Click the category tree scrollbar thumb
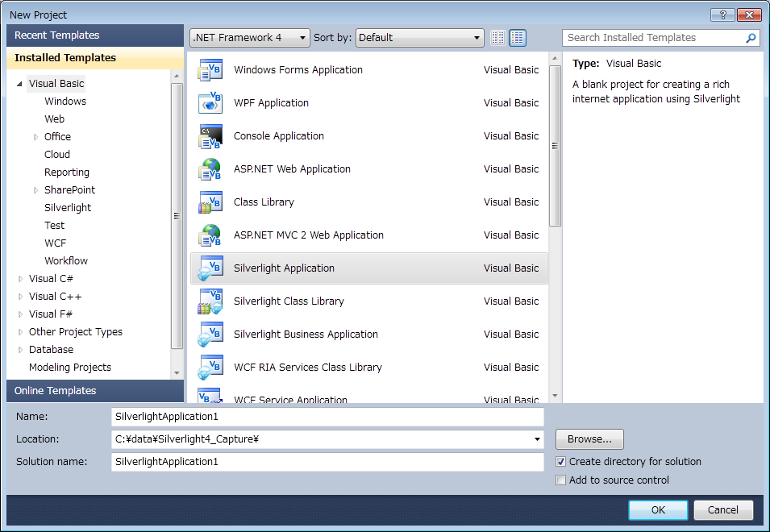Image resolution: width=770 pixels, height=532 pixels. (x=177, y=216)
